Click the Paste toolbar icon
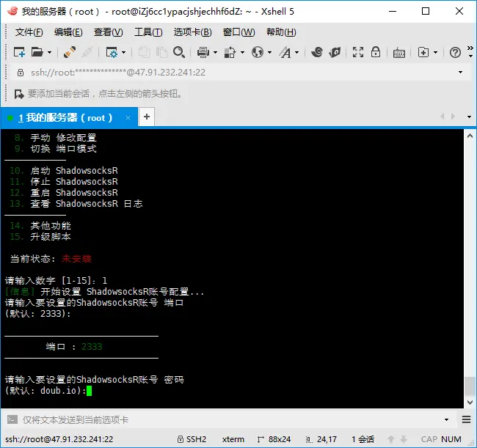 tap(161, 52)
